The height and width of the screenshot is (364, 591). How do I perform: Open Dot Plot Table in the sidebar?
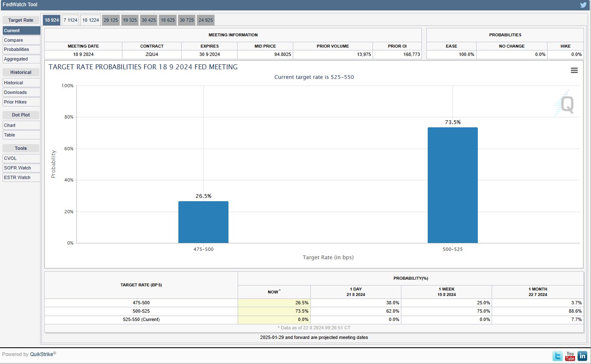(x=21, y=135)
